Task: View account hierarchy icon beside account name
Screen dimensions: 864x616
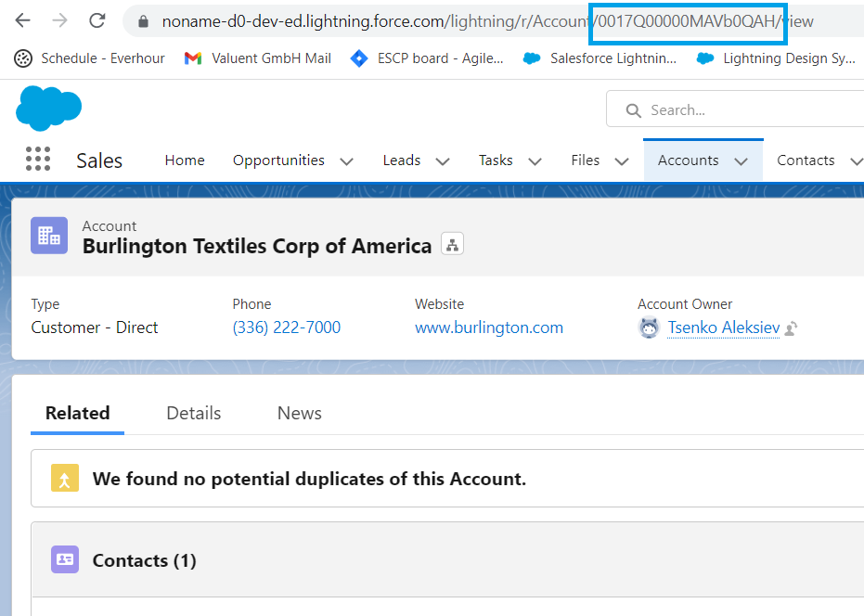Action: [x=452, y=245]
